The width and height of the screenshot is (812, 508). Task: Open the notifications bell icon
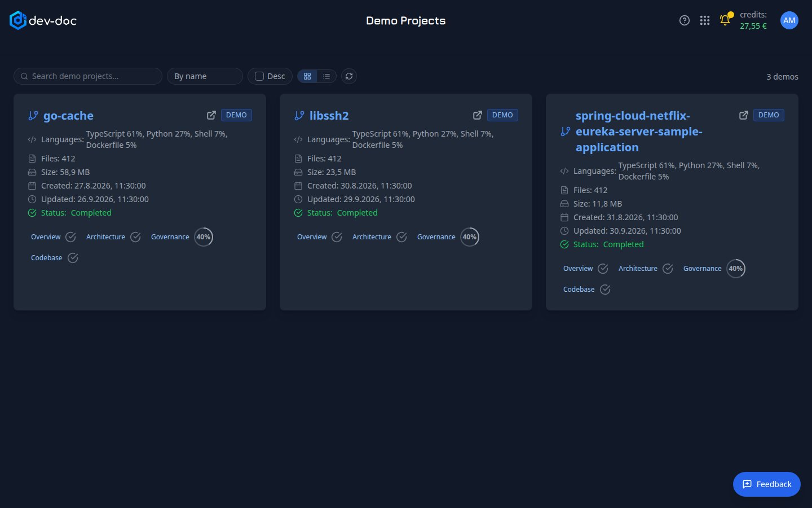725,20
